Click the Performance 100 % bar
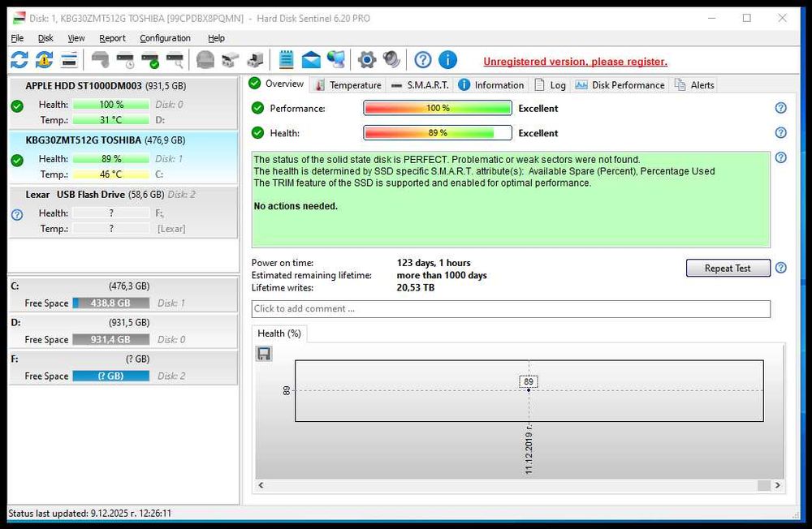 [x=438, y=108]
